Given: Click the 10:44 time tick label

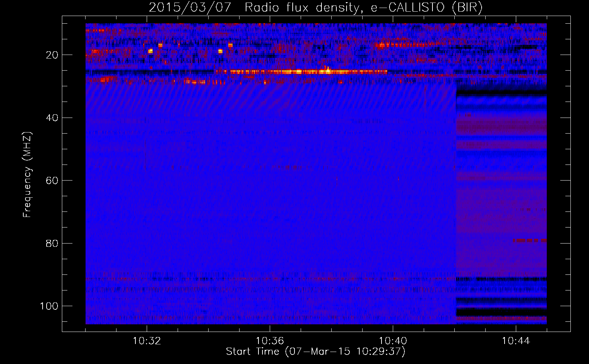Looking at the screenshot, I should pos(516,341).
